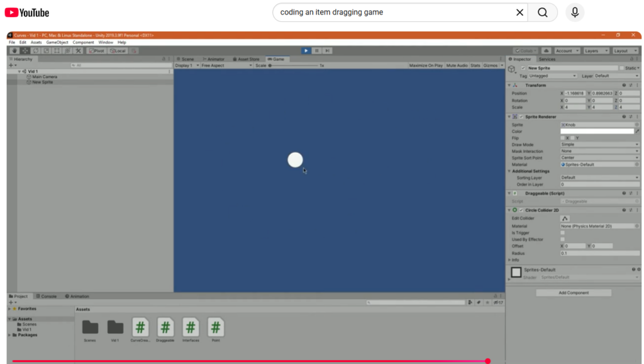Open the Scenes folder in Assets

pos(90,327)
